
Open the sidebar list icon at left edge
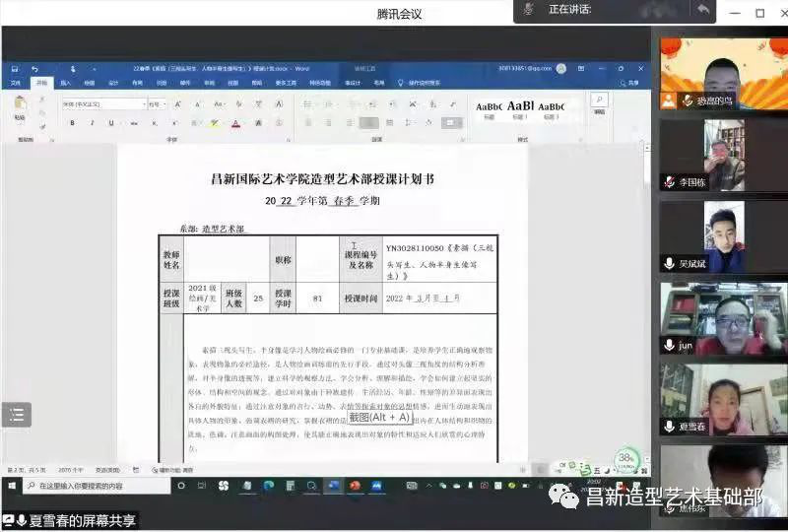[x=16, y=415]
